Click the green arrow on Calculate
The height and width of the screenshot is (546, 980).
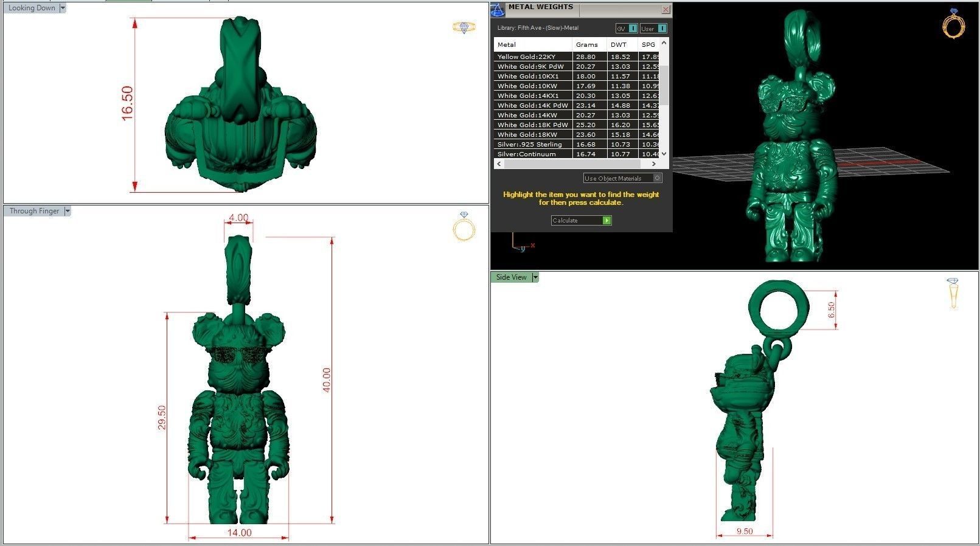(606, 221)
